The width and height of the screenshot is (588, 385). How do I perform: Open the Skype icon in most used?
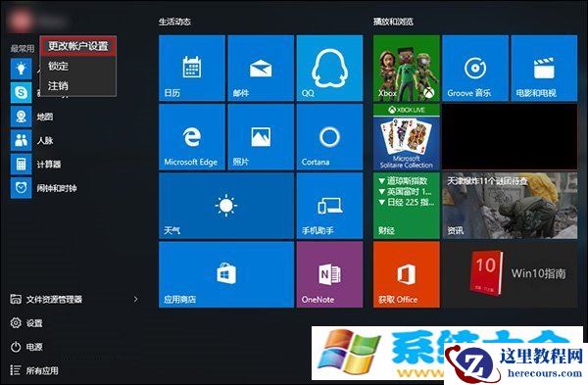tap(21, 93)
